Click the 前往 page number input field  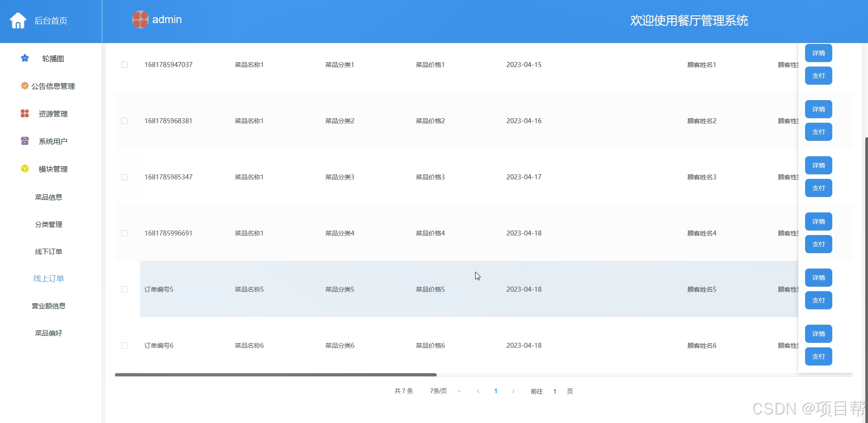click(x=554, y=391)
